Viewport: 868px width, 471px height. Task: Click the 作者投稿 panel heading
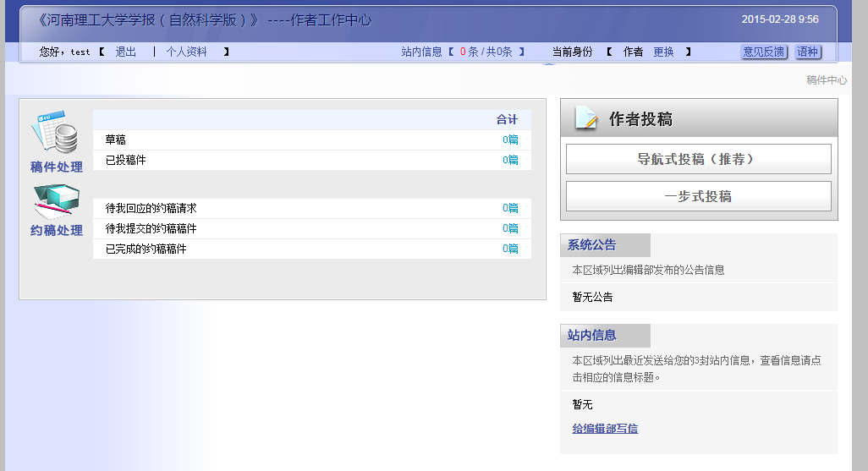click(x=640, y=119)
